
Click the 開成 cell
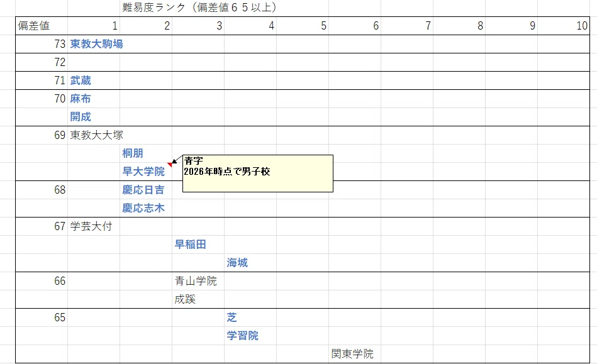coord(94,117)
